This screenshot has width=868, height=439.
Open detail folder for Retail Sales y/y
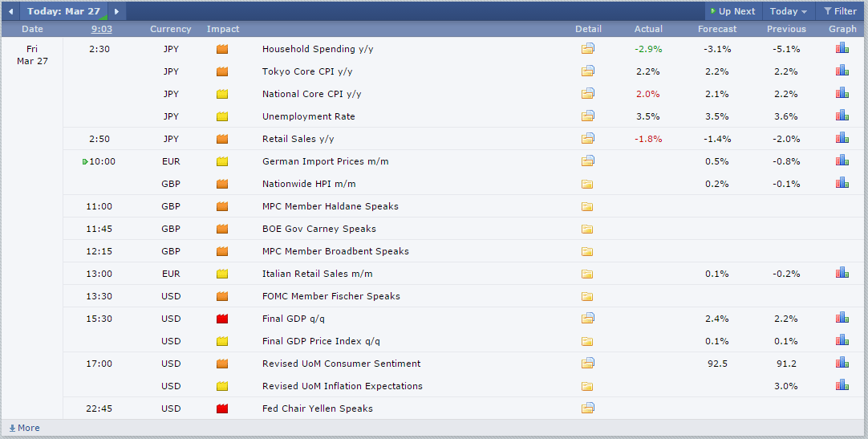point(587,138)
